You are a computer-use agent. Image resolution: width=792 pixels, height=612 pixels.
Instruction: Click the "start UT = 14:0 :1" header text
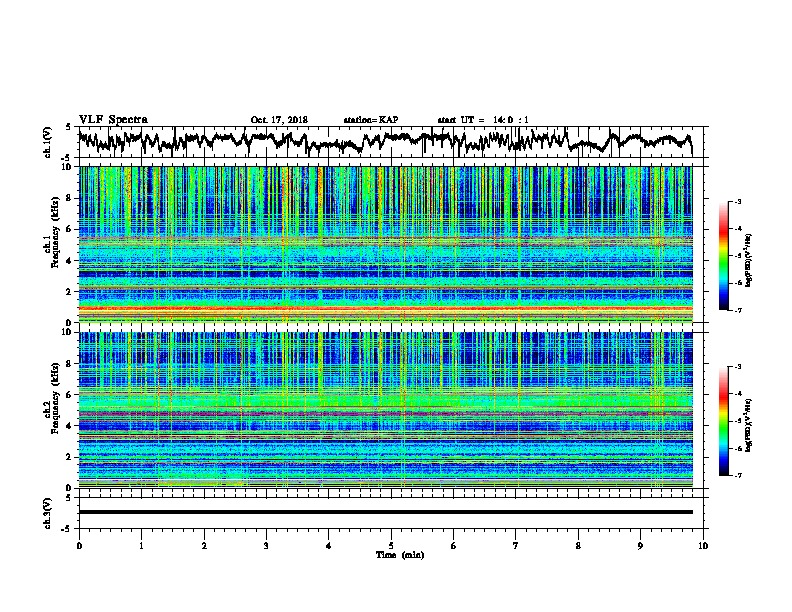(x=483, y=120)
